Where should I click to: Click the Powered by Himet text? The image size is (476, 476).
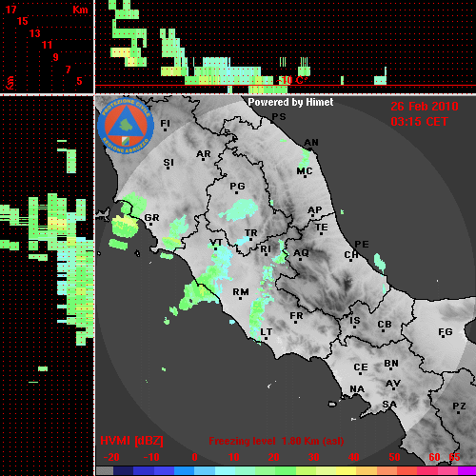[x=290, y=102]
